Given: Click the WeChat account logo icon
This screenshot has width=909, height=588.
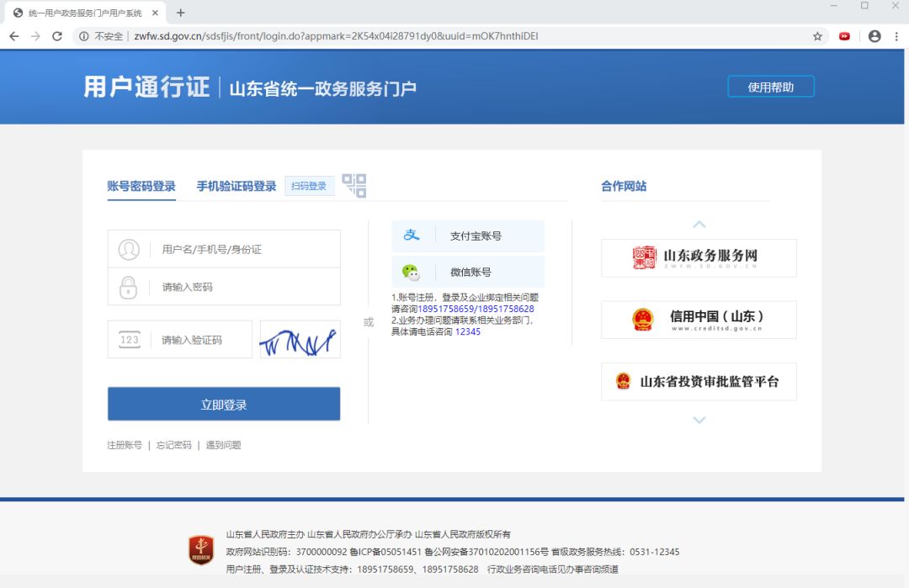Looking at the screenshot, I should (411, 272).
